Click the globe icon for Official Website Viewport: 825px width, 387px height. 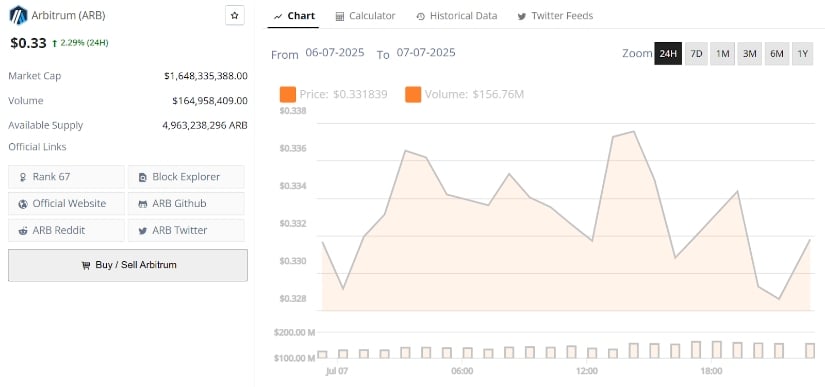point(23,204)
